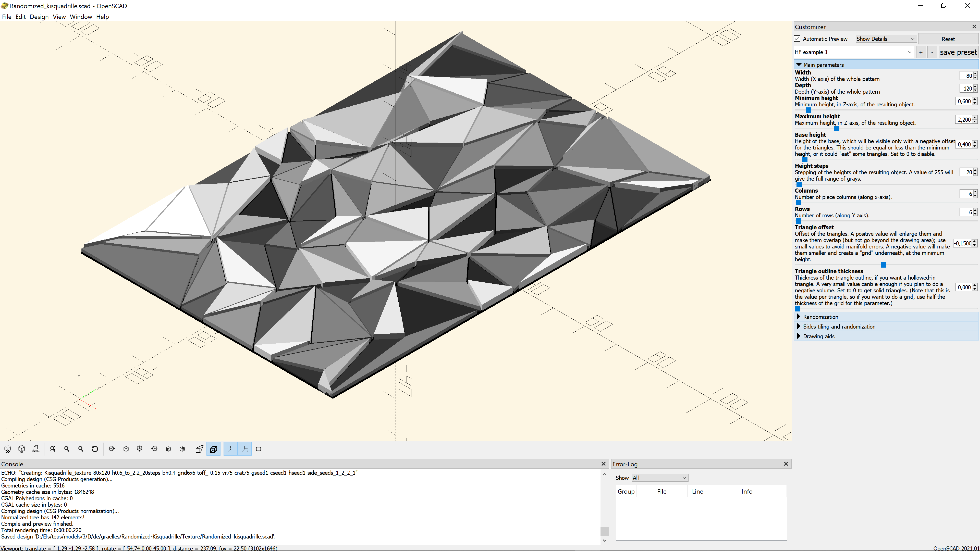Zoom in on the 3D viewport
The width and height of the screenshot is (980, 551).
[x=67, y=449]
